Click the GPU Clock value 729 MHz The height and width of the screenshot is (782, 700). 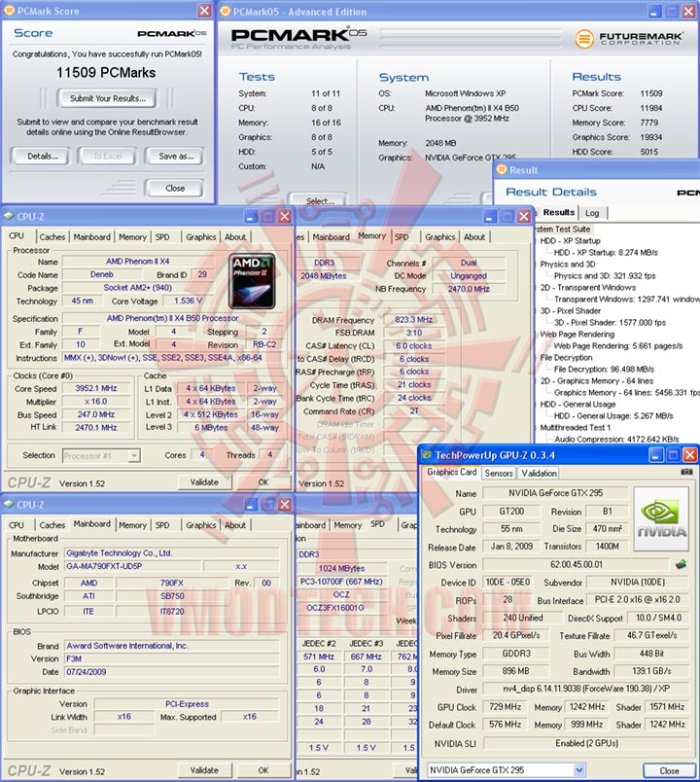(505, 707)
